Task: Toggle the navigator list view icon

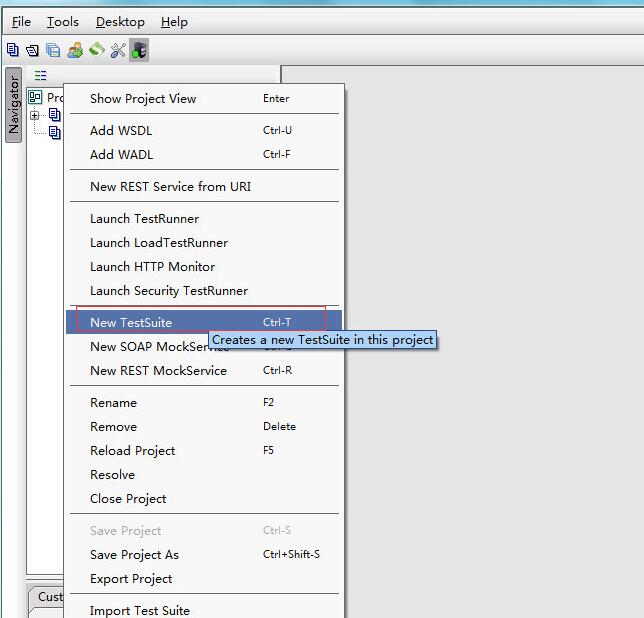Action: pos(40,76)
